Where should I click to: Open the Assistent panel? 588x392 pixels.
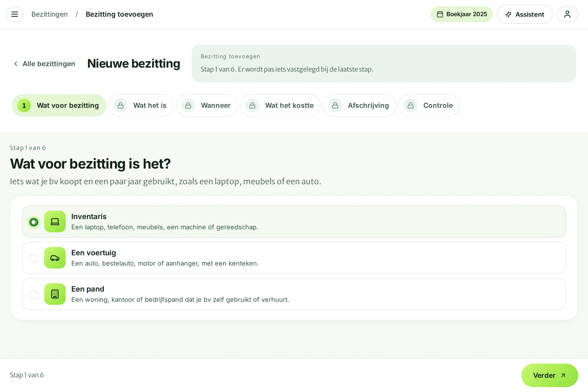[525, 14]
